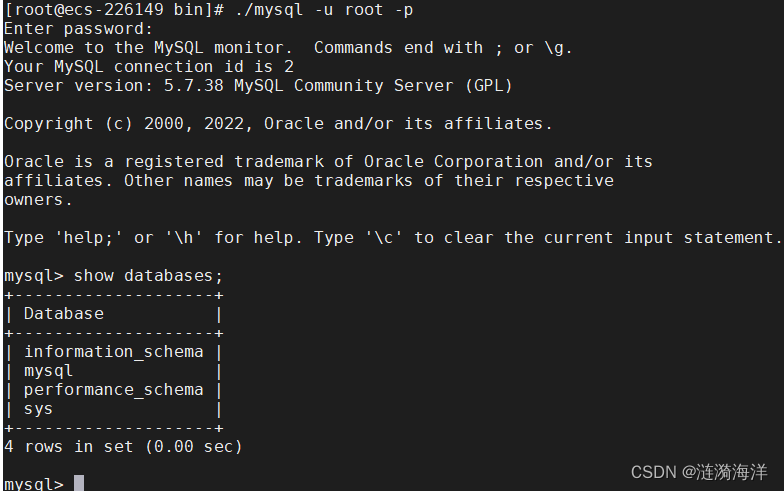Viewport: 784px width, 491px height.
Task: Click the sys database row
Action: click(38, 408)
